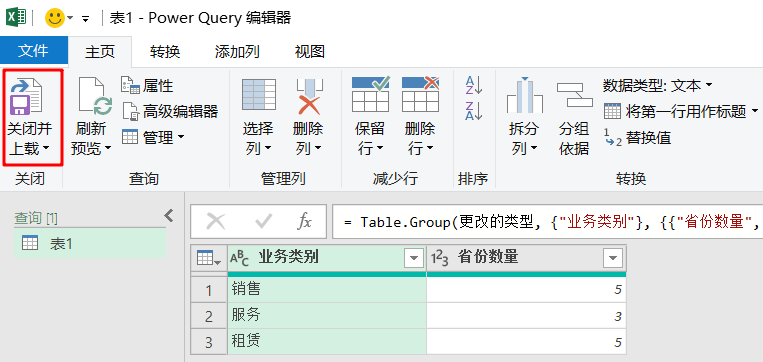
Task: Click the 租赁 cell
Action: [x=327, y=342]
